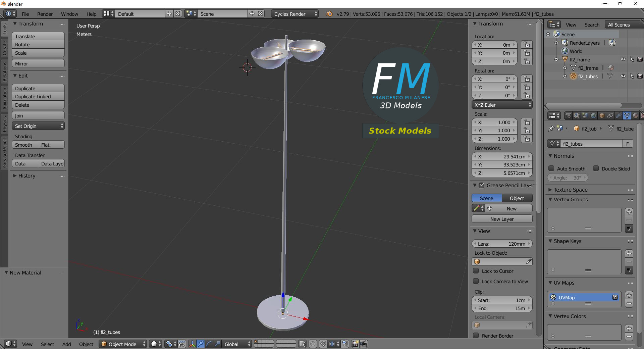Open the Constraints properties tab (chain icon)
This screenshot has height=349, width=644.
(x=610, y=116)
